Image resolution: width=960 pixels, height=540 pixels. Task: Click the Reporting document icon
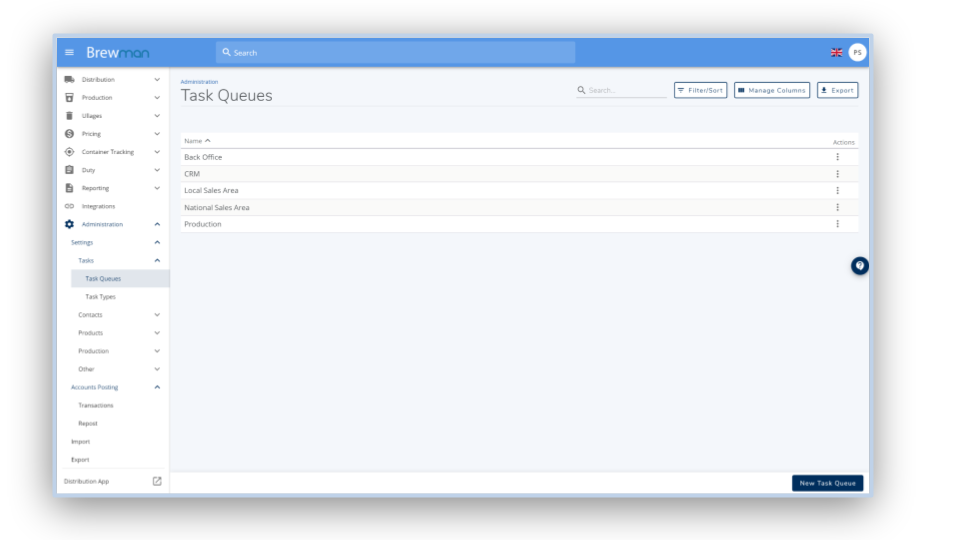pos(69,188)
